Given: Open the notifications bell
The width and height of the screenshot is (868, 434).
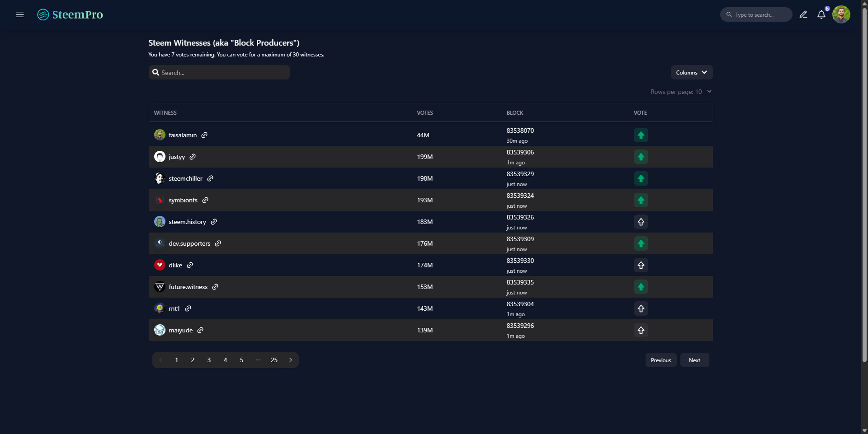Looking at the screenshot, I should (821, 14).
